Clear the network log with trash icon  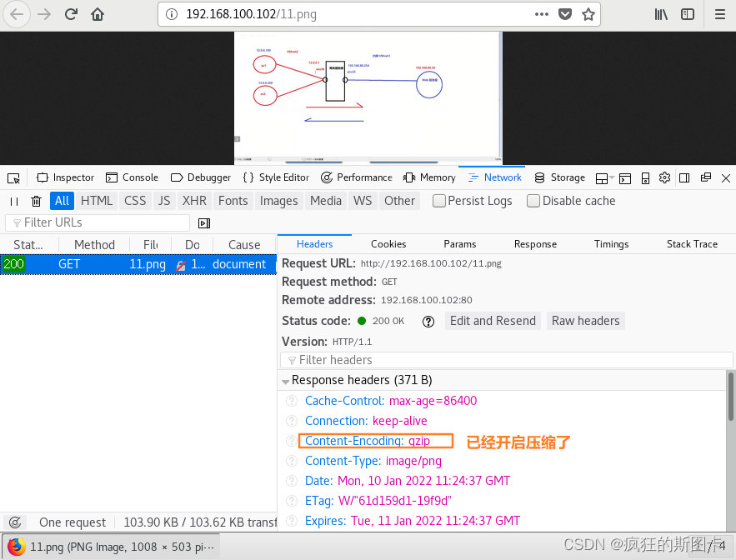coord(36,202)
